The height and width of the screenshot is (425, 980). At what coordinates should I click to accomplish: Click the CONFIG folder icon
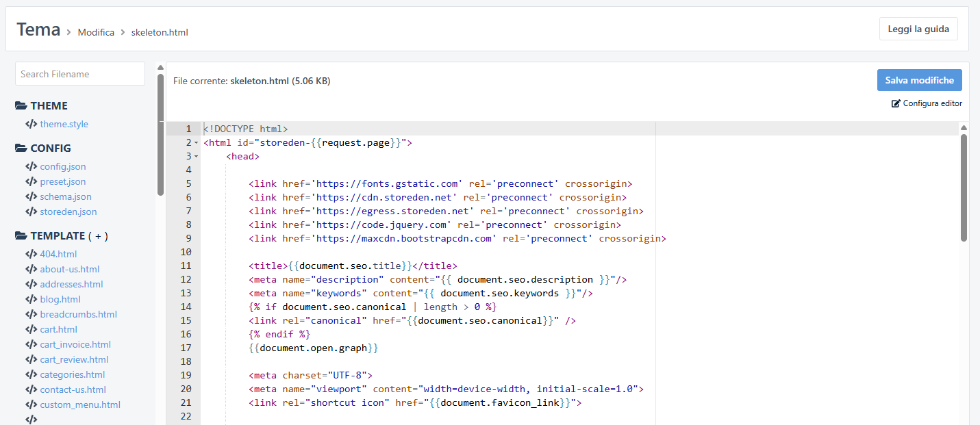(21, 149)
